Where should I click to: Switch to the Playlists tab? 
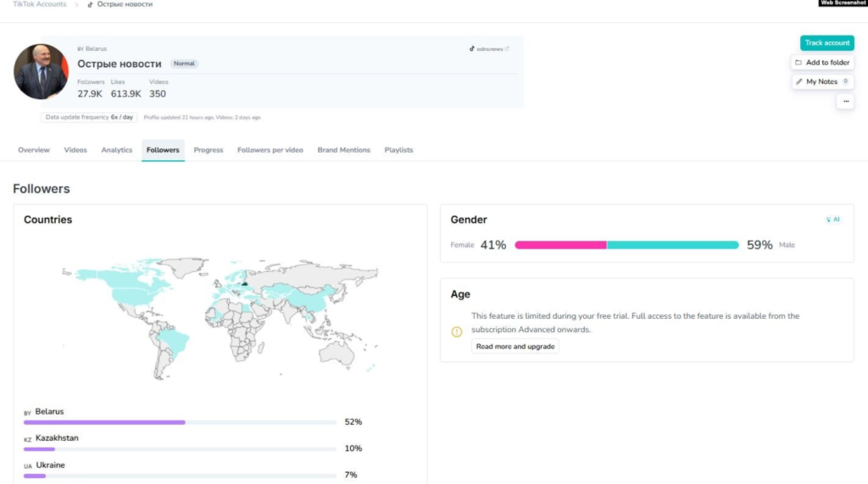398,150
